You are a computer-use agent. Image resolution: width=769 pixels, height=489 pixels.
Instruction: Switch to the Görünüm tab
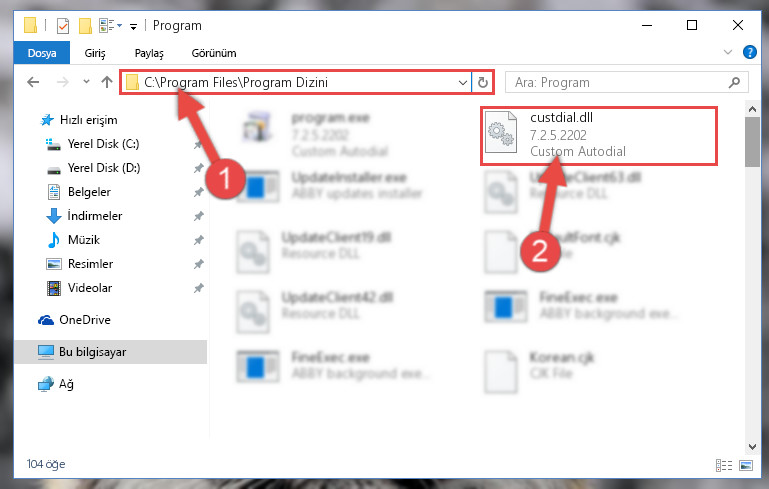click(214, 53)
